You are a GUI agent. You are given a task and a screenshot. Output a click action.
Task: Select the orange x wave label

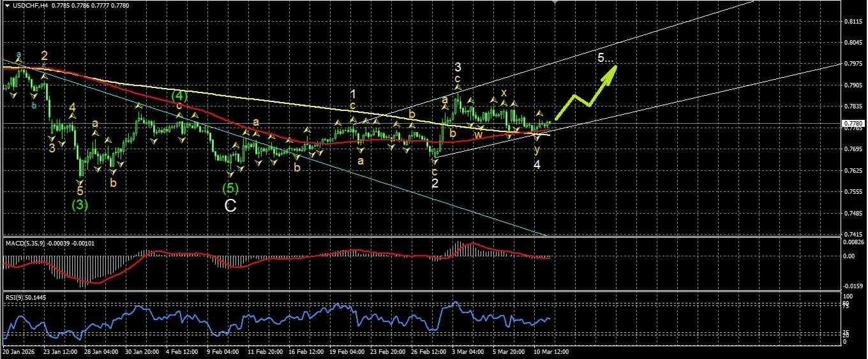pyautogui.click(x=504, y=92)
